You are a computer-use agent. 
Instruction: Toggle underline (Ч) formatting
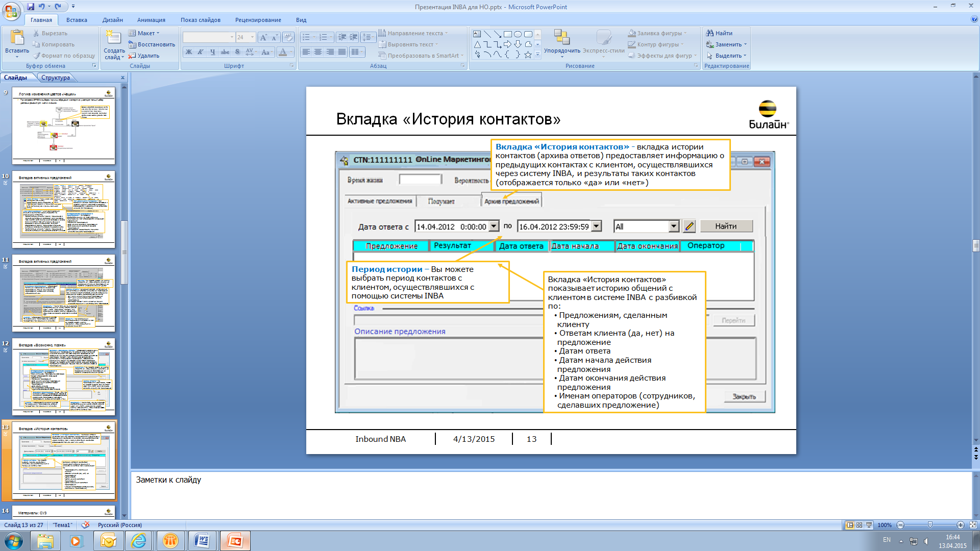(x=213, y=52)
